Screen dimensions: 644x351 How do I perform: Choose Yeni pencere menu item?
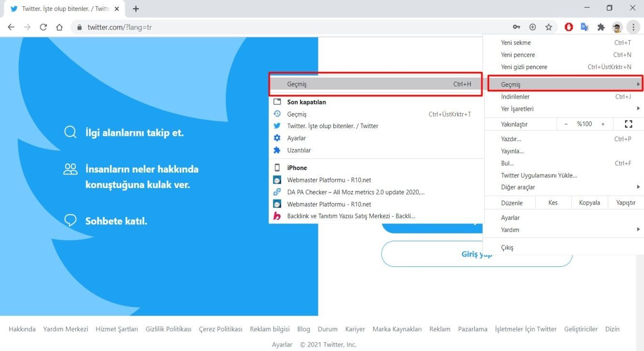[563, 55]
